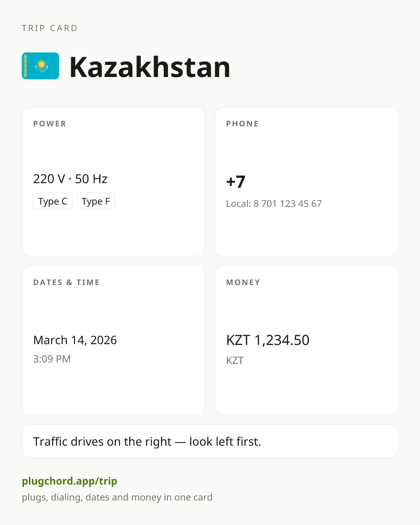This screenshot has height=525, width=420.
Task: Click the KZT currency code label
Action: (x=235, y=360)
